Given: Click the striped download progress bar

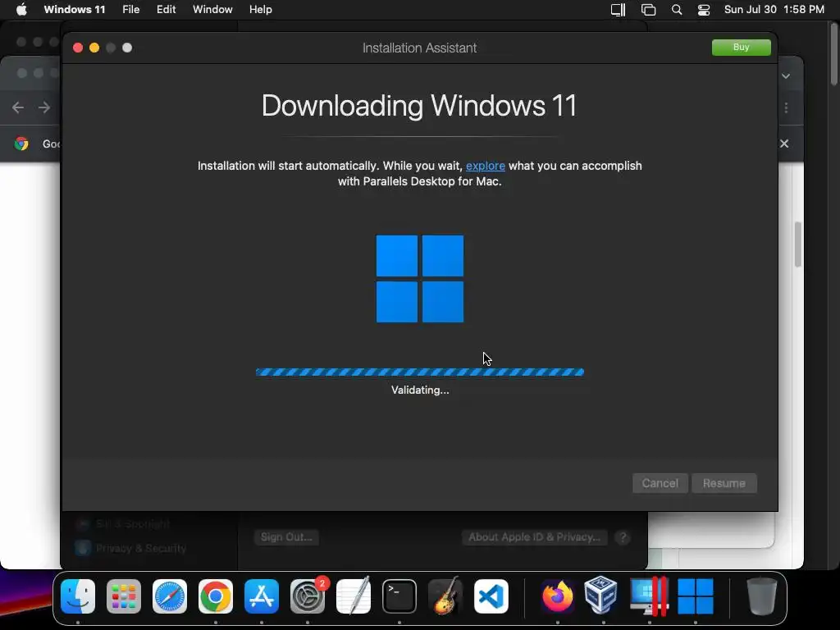Looking at the screenshot, I should tap(420, 372).
